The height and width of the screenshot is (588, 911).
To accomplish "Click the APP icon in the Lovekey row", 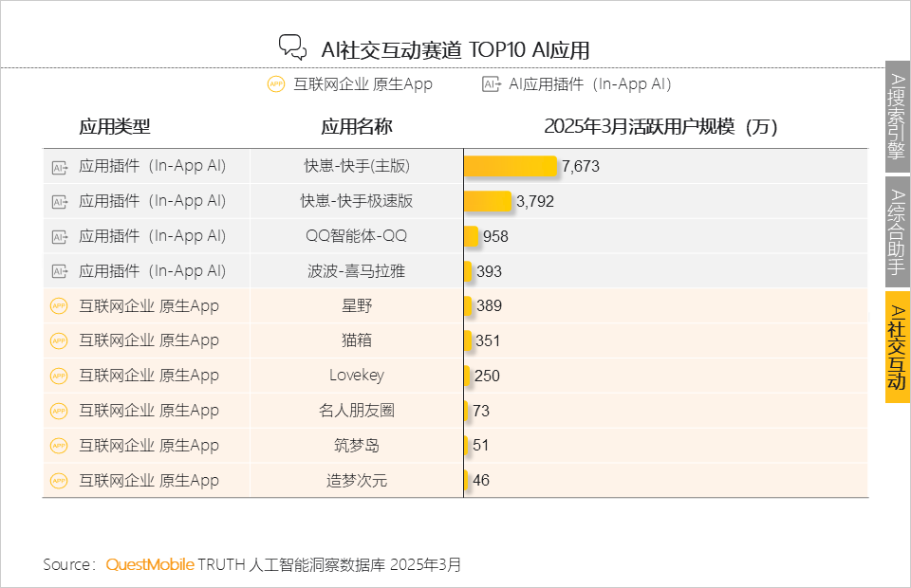I will (x=59, y=376).
